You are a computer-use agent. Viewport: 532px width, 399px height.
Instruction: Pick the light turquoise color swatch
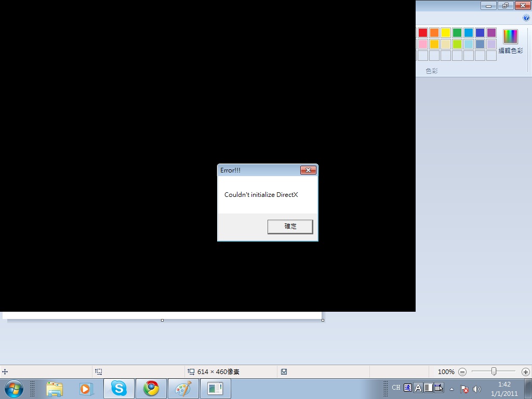point(469,44)
